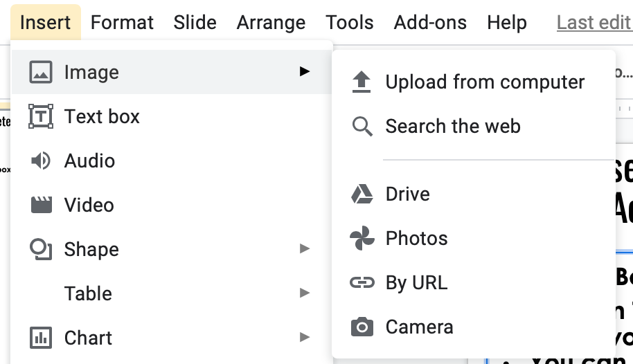
Task: Click the Shape icon
Action: [41, 249]
